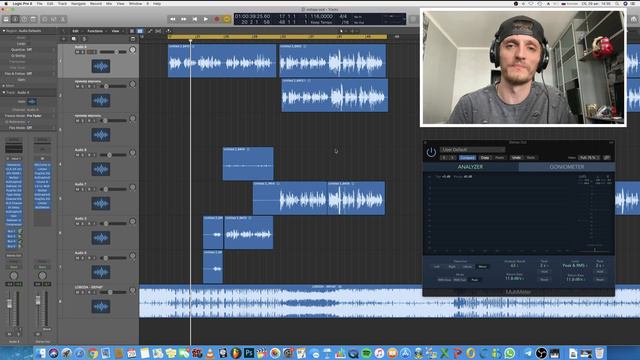640x360 pixels.
Task: Add a new track with plus button
Action: (63, 39)
